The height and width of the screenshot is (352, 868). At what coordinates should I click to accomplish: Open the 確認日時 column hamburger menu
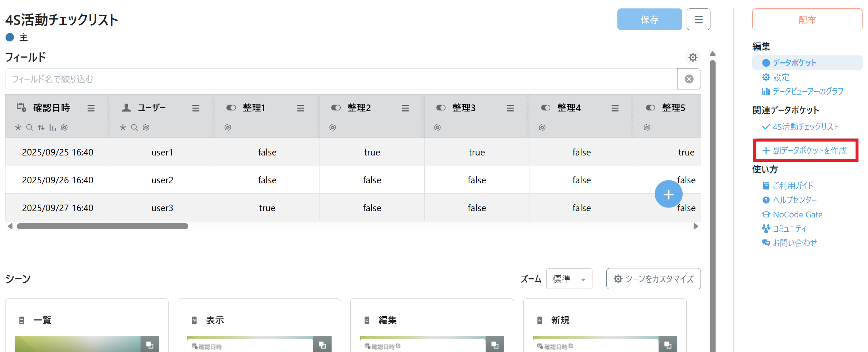(x=91, y=108)
